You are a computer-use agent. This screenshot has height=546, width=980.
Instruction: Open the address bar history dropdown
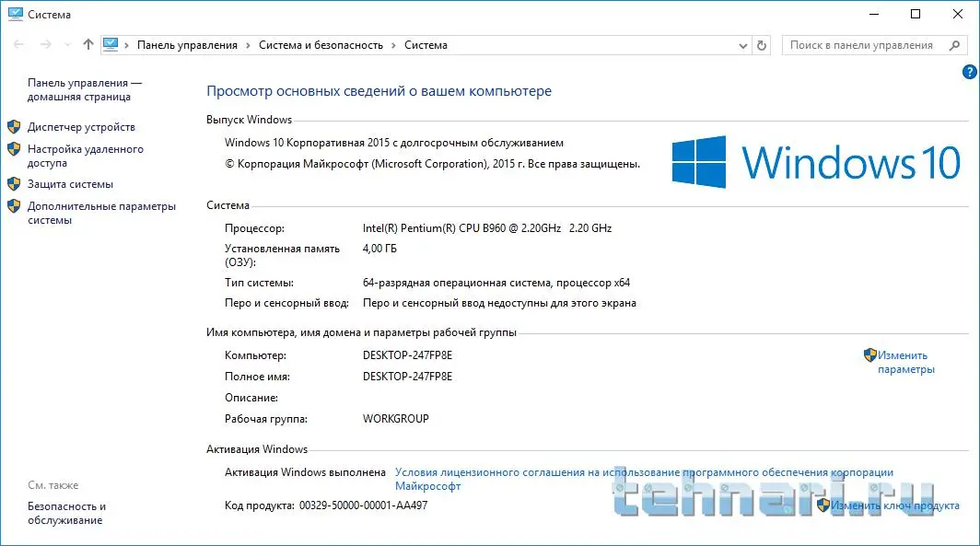coord(742,46)
